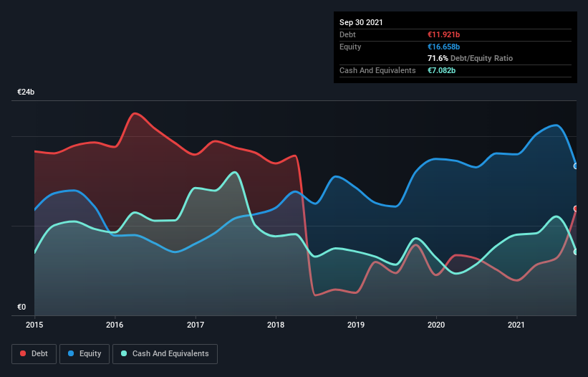Toggle Cash And Equivalents legend button

pos(165,354)
